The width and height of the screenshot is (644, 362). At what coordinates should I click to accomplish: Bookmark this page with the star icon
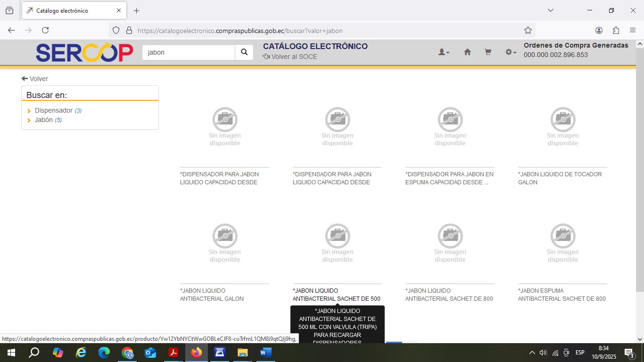528,31
